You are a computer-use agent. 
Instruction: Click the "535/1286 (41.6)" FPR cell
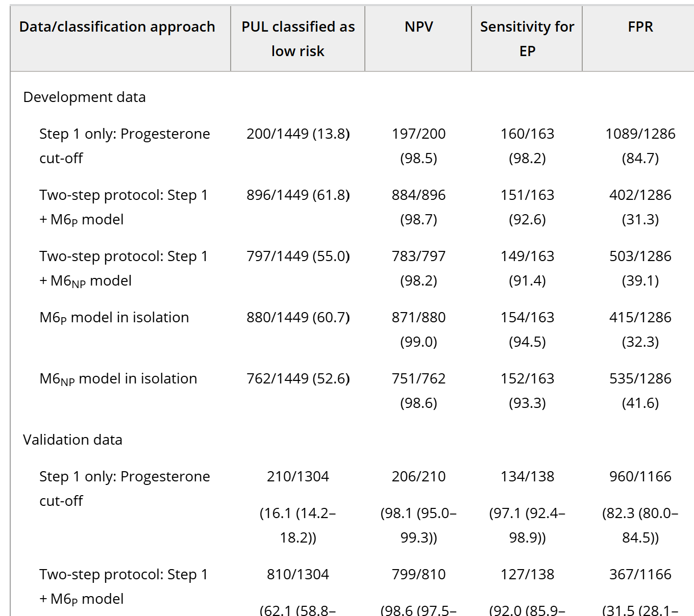(x=640, y=391)
